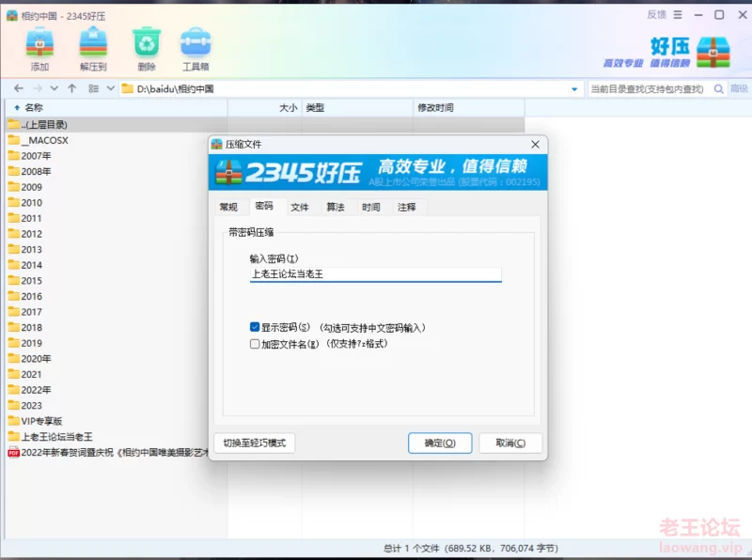The height and width of the screenshot is (560, 752).
Task: Open address bar path dropdown
Action: tap(574, 89)
